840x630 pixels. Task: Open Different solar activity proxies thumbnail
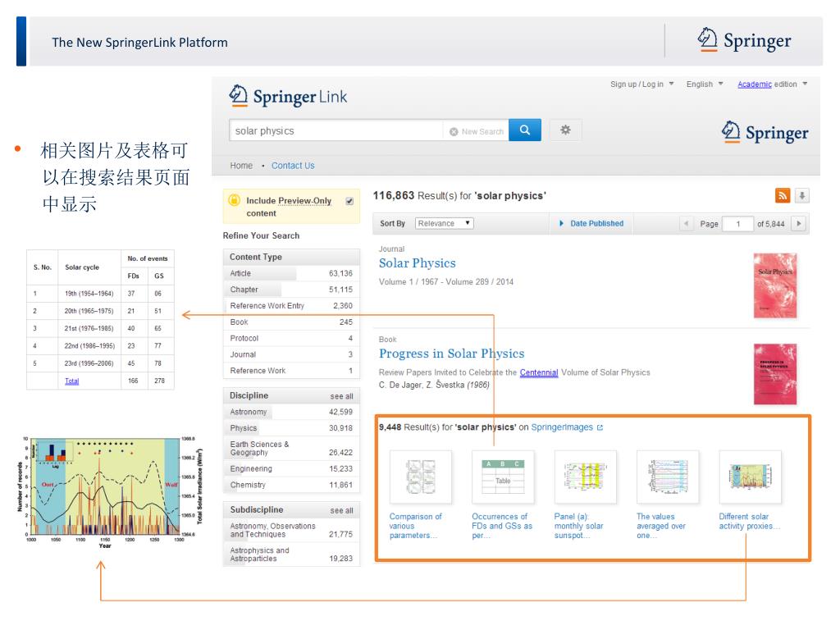[750, 477]
